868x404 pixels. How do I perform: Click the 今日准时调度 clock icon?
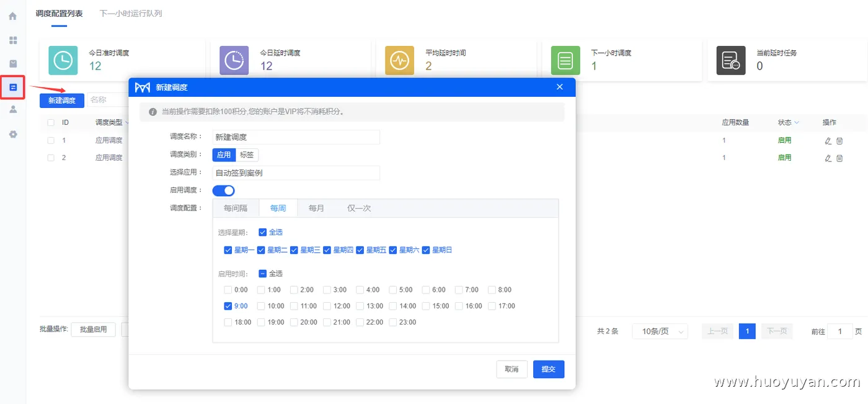63,60
